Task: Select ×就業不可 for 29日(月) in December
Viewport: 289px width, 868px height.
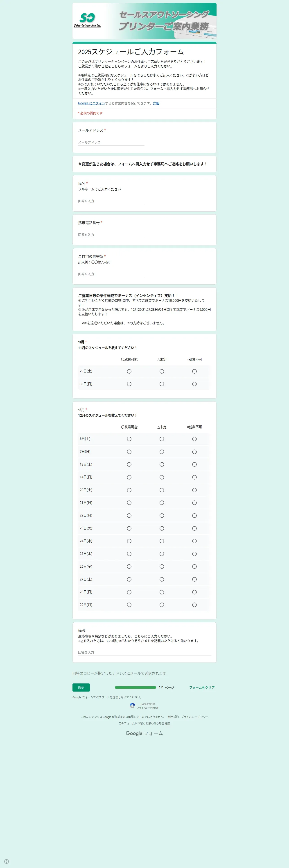Action: click(194, 605)
